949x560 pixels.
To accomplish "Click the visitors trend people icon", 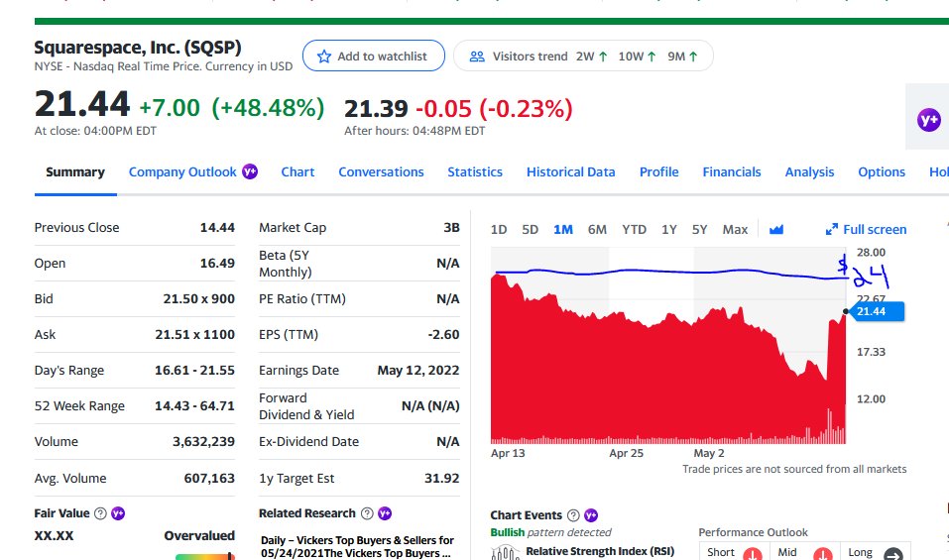I will point(477,56).
